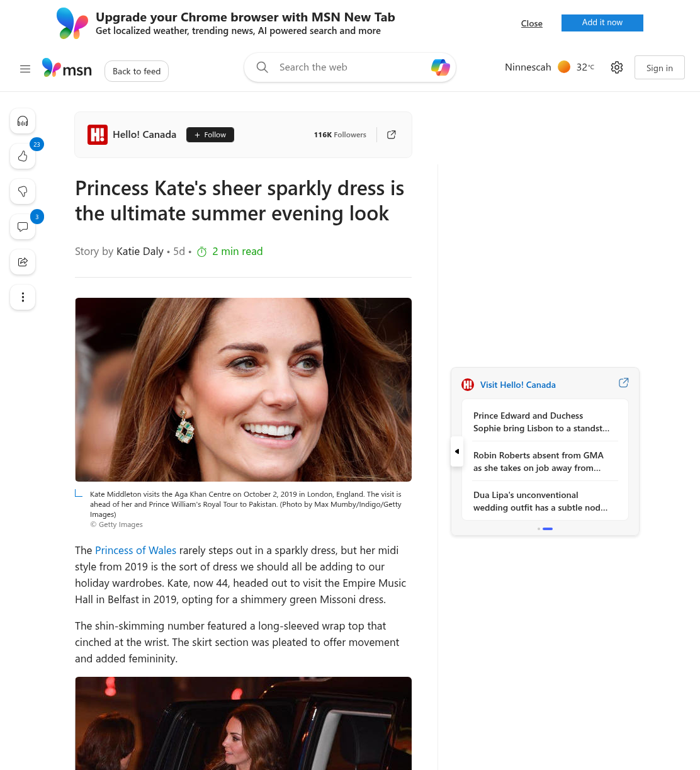Open the hamburger navigation menu
This screenshot has height=770, width=700.
pyautogui.click(x=25, y=69)
